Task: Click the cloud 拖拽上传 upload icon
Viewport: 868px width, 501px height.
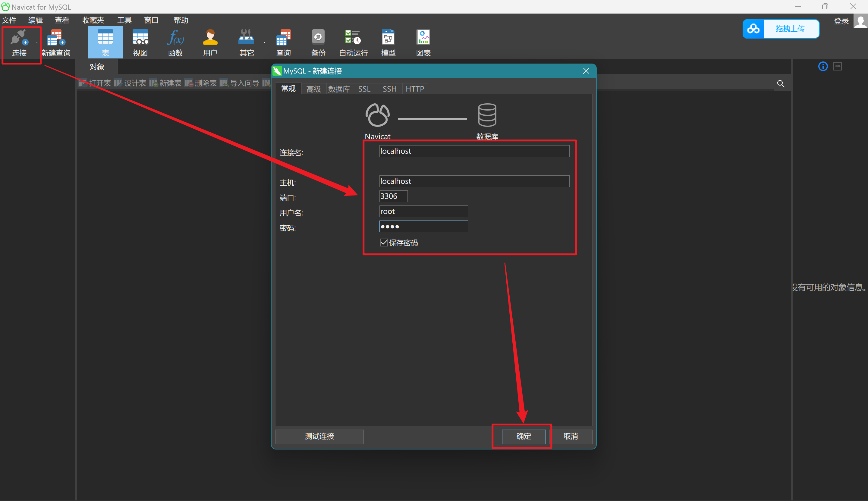Action: tap(753, 29)
